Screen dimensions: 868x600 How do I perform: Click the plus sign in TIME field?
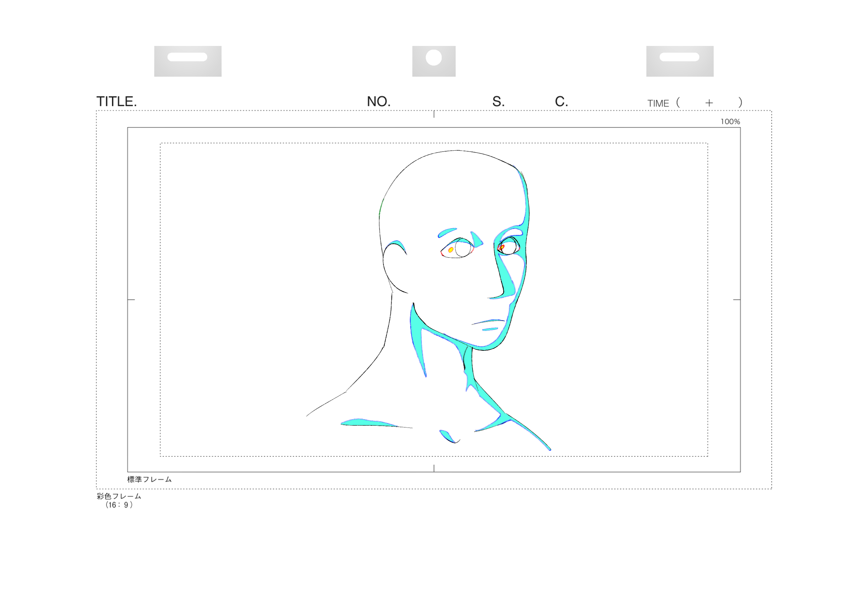(709, 103)
